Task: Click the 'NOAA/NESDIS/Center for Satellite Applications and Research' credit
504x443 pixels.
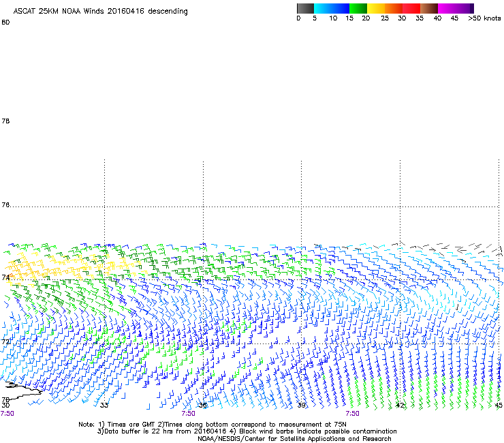Action: 294,439
